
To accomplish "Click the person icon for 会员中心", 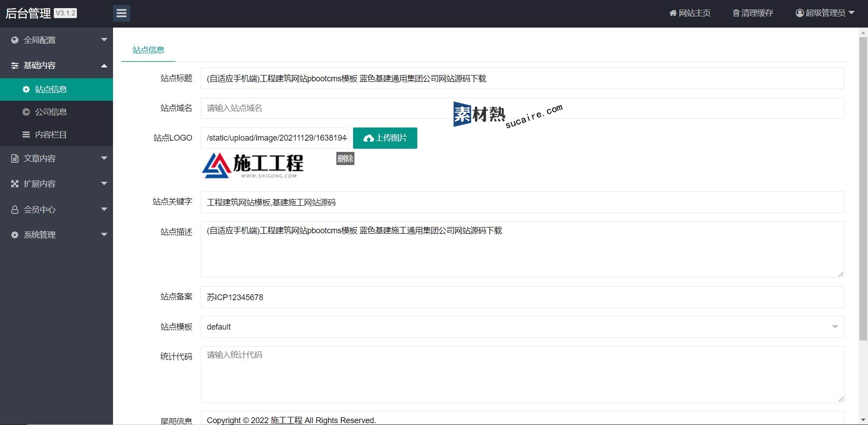I will [x=15, y=209].
